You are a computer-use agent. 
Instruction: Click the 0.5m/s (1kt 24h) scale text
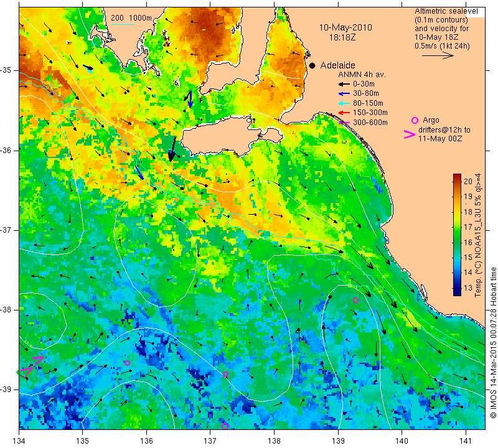[442, 45]
